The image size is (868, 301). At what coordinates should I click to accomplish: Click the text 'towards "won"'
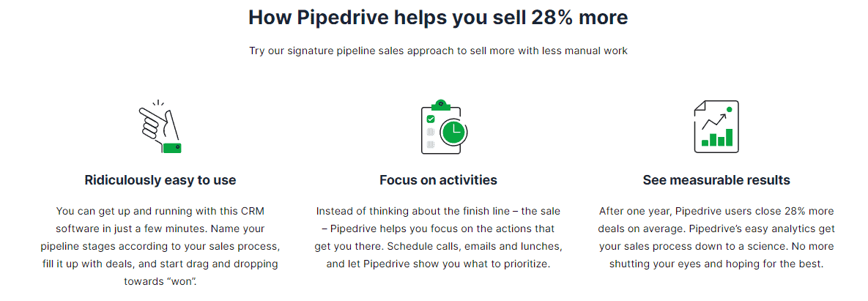(x=160, y=281)
